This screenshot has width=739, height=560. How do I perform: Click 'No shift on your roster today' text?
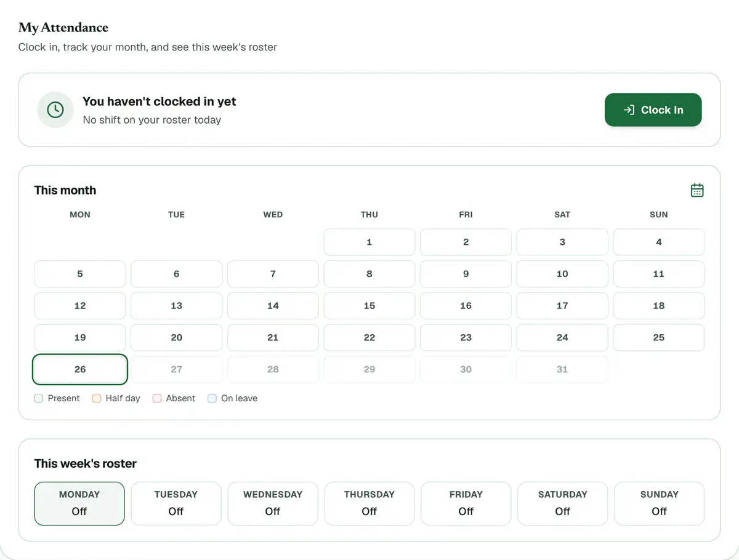click(x=152, y=120)
